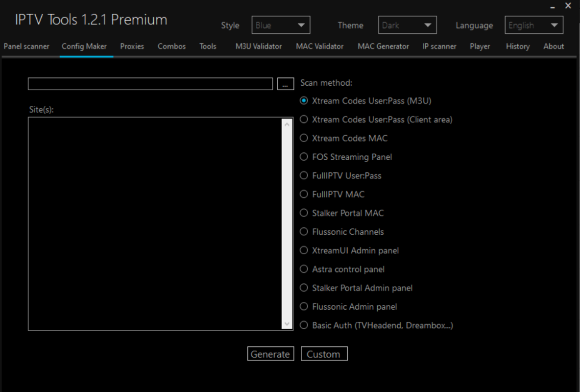
Task: Open the MAC Validator tab
Action: [x=319, y=46]
